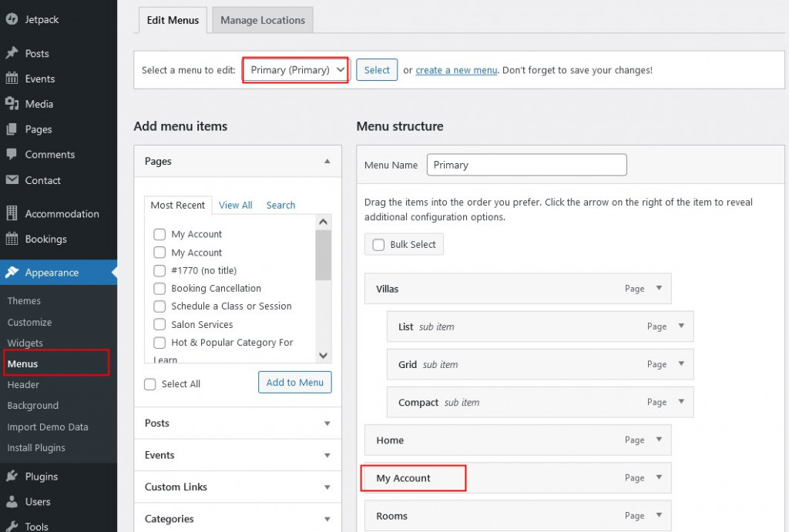Select the Accommodation building icon

pyautogui.click(x=13, y=213)
